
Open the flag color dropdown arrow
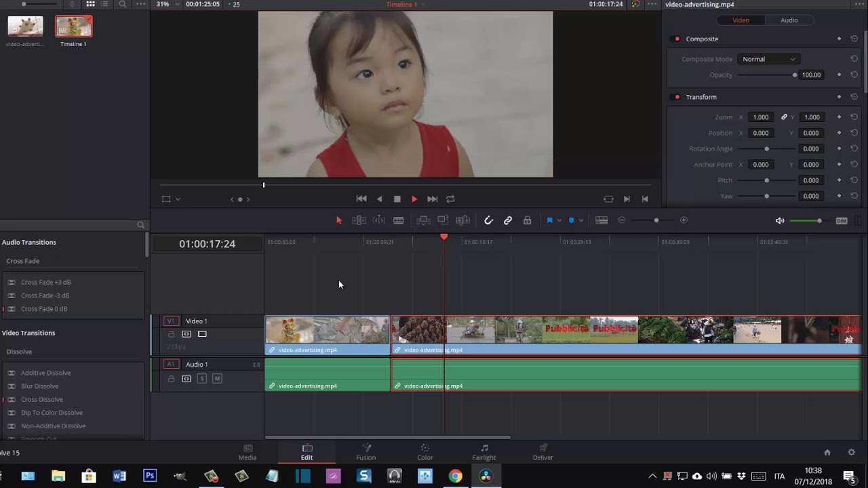[559, 220]
